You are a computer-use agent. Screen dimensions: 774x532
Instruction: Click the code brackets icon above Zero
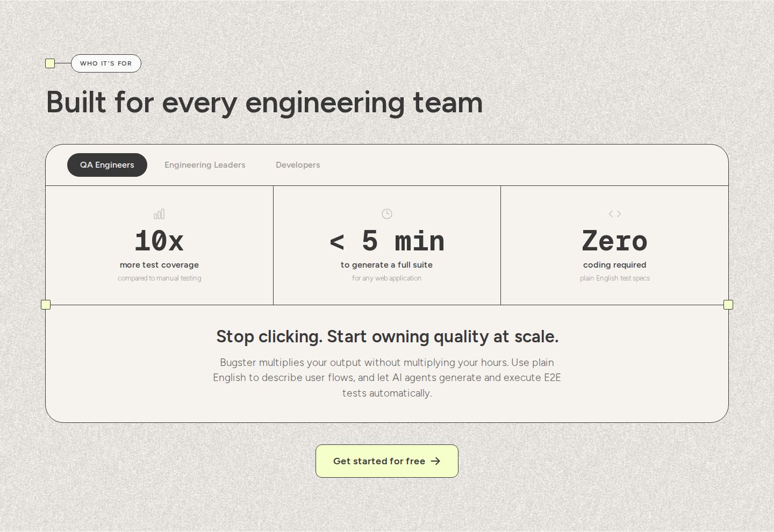615,214
